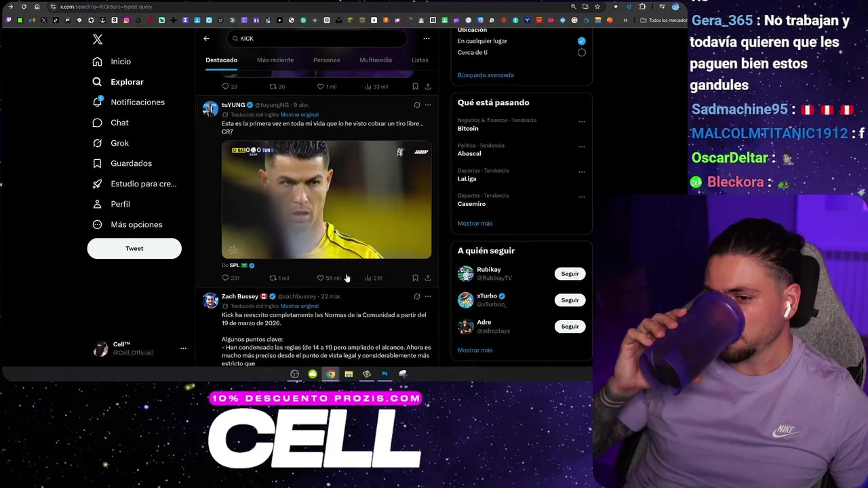Click Mostrar más under A quién seguir
This screenshot has width=868, height=488.
coord(475,350)
